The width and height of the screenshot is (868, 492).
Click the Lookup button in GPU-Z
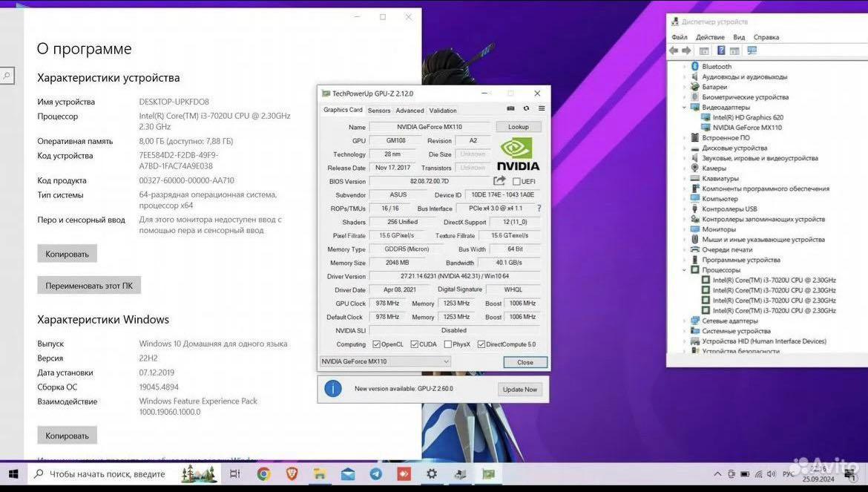(518, 127)
